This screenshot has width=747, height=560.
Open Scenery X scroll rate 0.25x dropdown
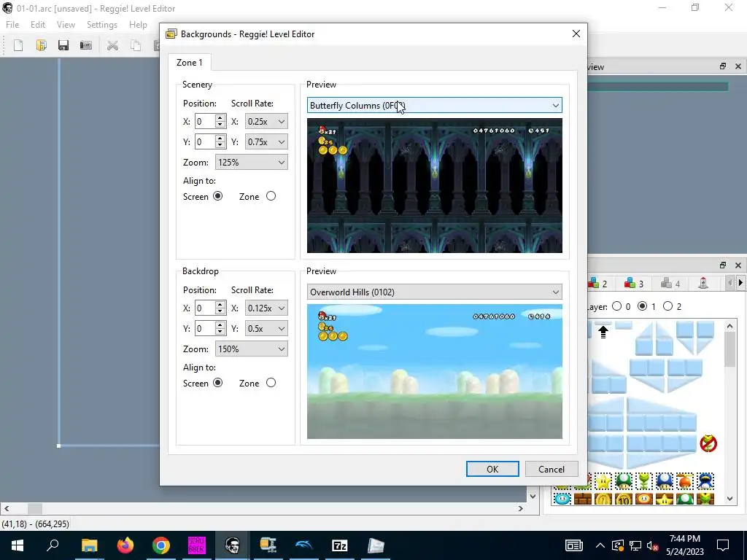coord(266,122)
